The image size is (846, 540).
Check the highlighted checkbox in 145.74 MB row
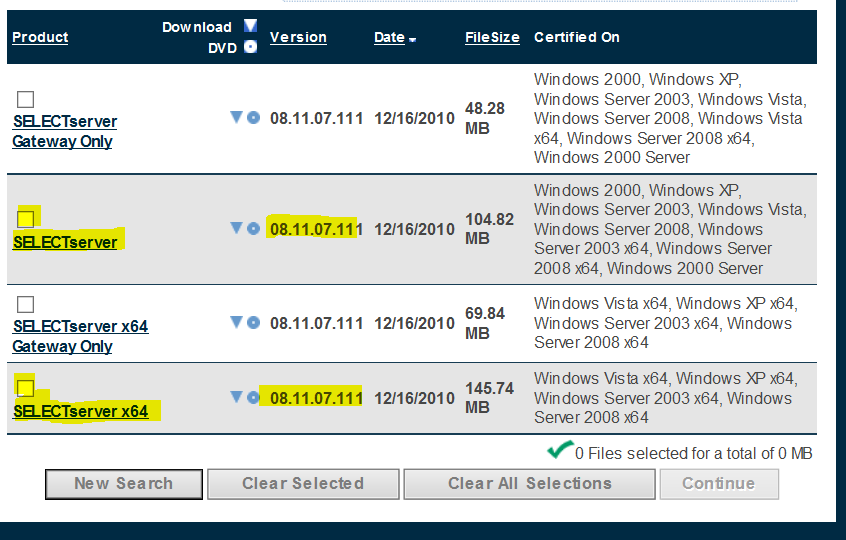click(25, 387)
